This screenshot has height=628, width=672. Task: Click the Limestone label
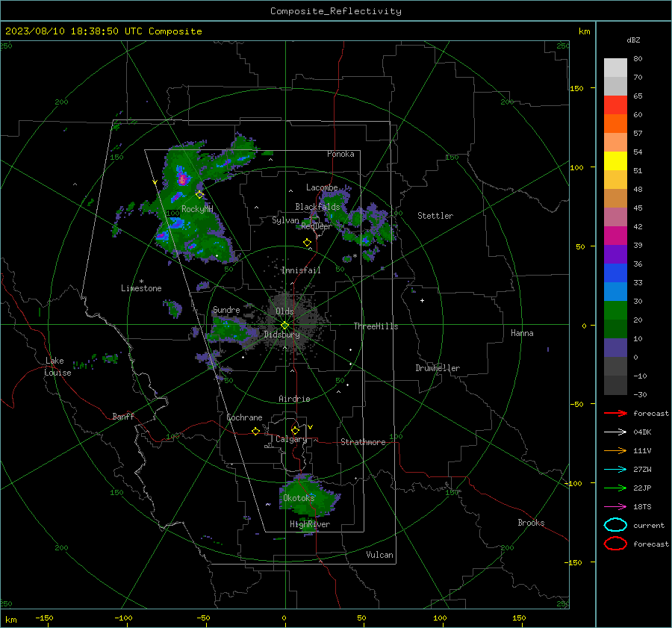click(x=141, y=288)
